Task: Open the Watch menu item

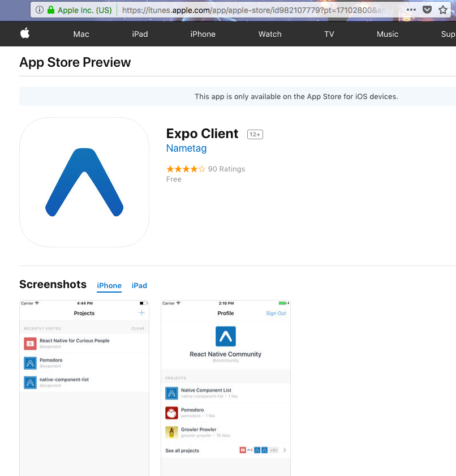Action: click(x=270, y=34)
